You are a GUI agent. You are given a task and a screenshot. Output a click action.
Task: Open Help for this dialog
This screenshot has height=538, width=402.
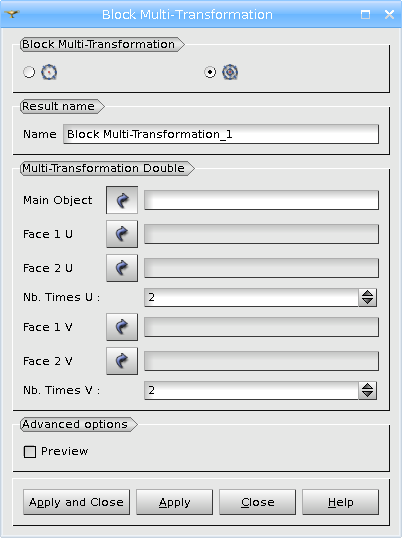point(341,502)
